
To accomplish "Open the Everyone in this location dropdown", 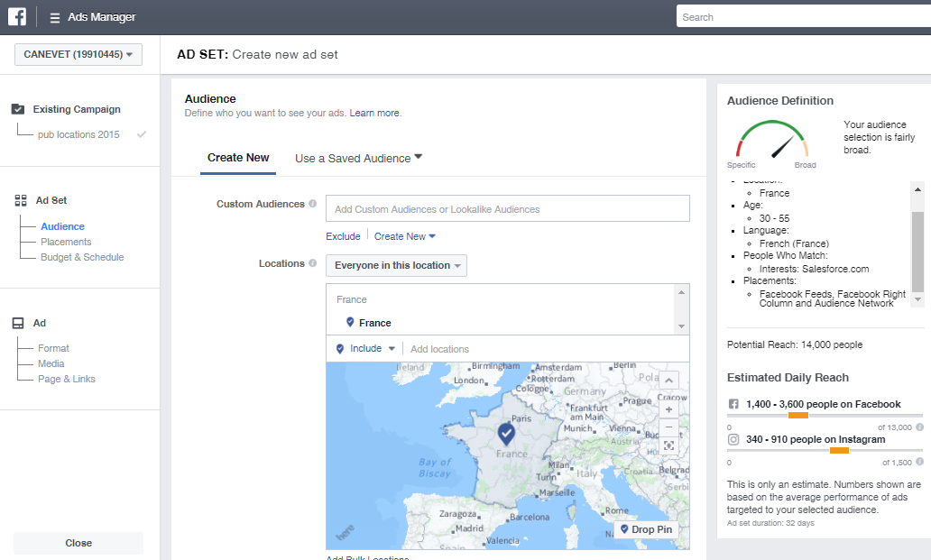I will click(396, 265).
